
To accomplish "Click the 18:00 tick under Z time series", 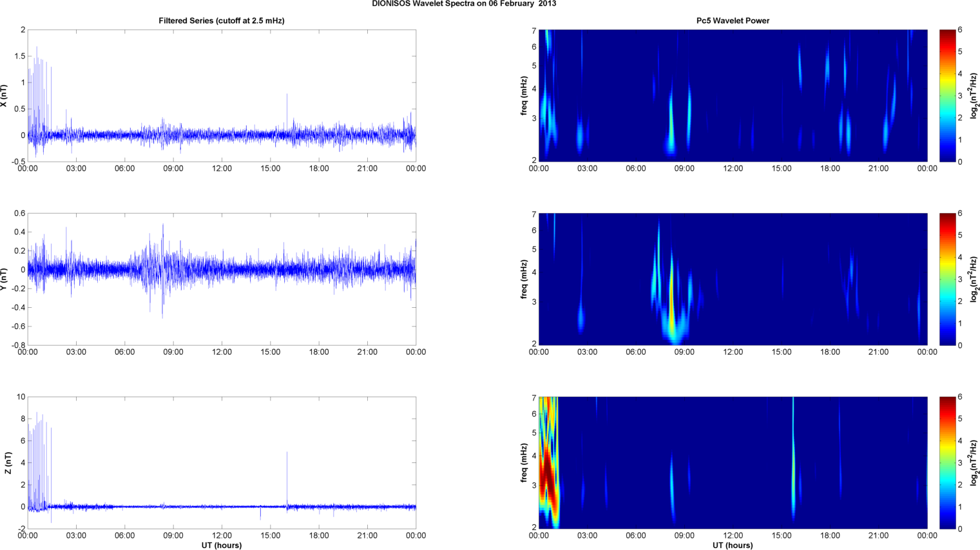I will pos(319,536).
